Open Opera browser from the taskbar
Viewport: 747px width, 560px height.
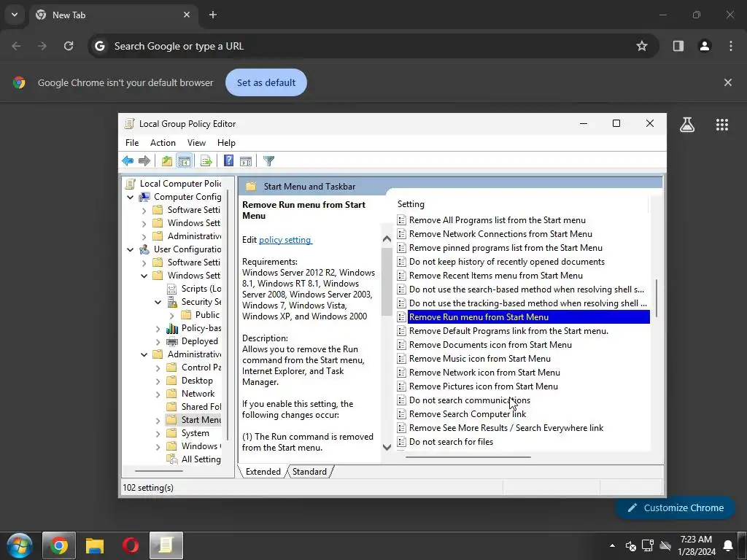point(131,545)
